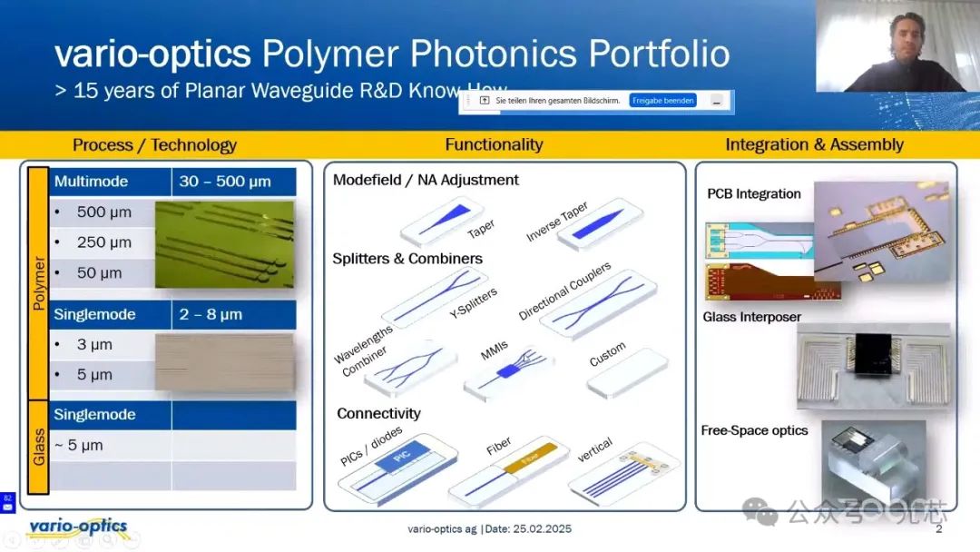Hide the screen sharing notification bar

pyautogui.click(x=717, y=101)
